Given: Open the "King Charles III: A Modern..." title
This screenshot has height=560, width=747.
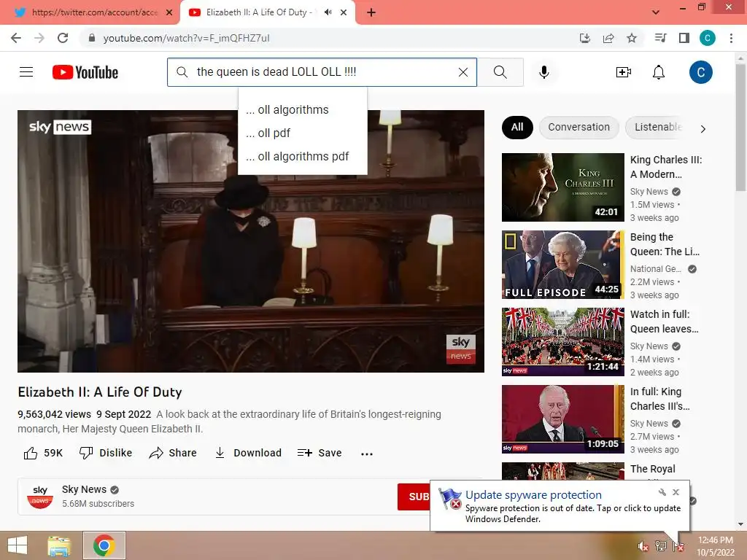Looking at the screenshot, I should pyautogui.click(x=666, y=167).
